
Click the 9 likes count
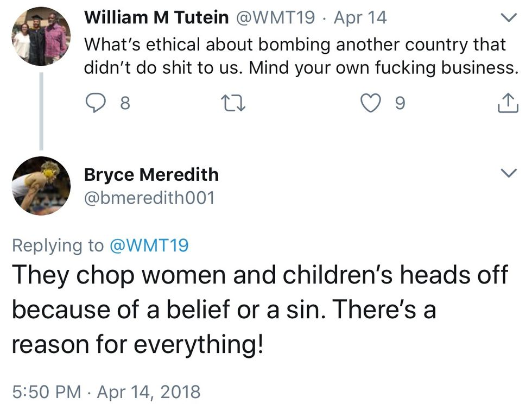pos(399,103)
